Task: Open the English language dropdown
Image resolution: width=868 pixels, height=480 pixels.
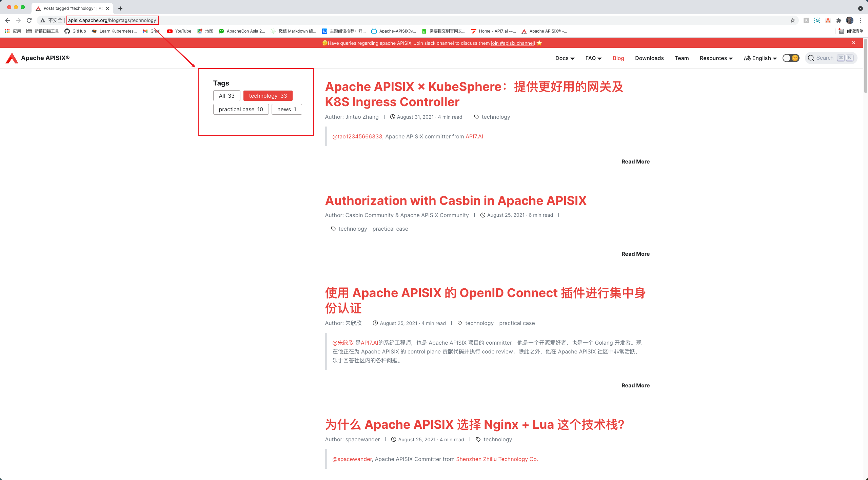Action: (x=760, y=58)
